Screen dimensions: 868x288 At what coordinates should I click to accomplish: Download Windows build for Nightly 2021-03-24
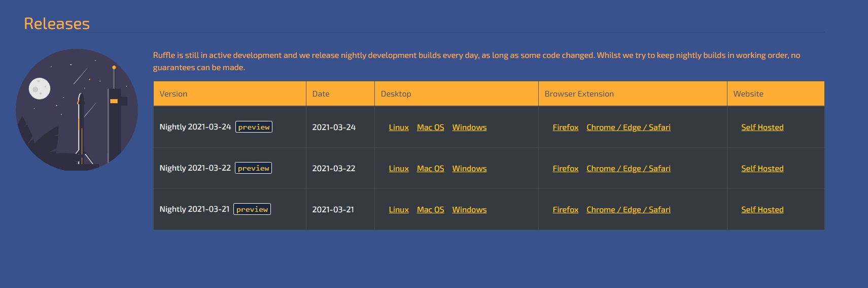469,127
